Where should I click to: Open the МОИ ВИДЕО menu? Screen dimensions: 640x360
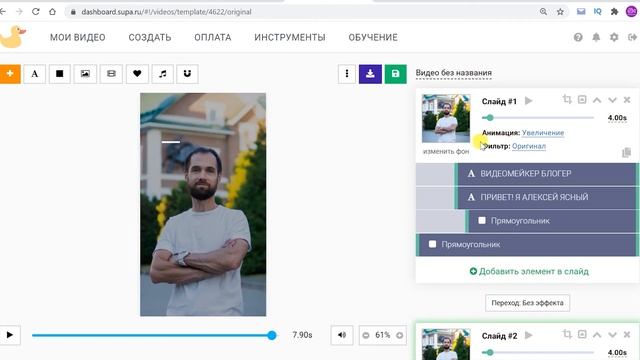pyautogui.click(x=78, y=38)
